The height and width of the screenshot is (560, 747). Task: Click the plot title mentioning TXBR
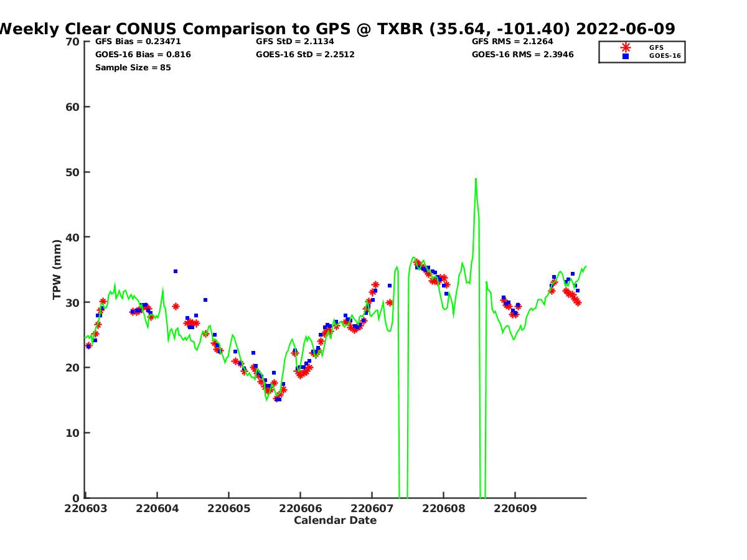337,29
